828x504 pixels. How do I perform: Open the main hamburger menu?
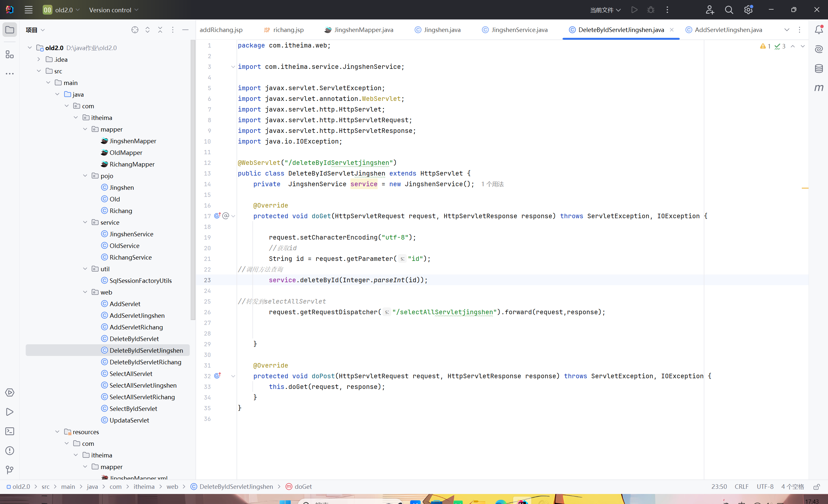[28, 10]
